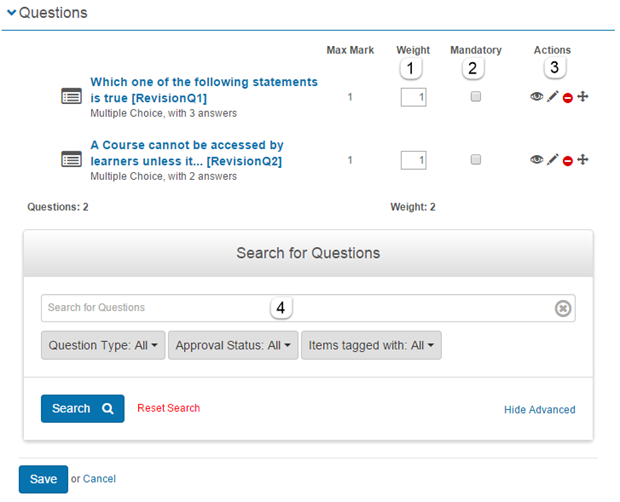Remove RevisionQ1 question with red minus icon
This screenshot has width=620, height=502.
[x=568, y=98]
